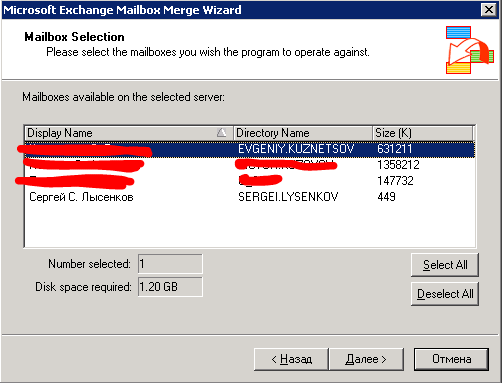Go back with the Назад button

click(291, 359)
